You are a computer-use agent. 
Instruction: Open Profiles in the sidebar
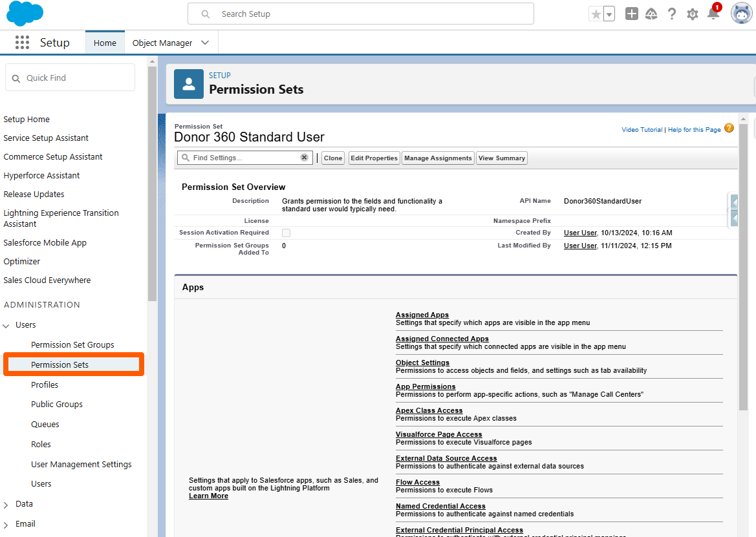click(45, 384)
